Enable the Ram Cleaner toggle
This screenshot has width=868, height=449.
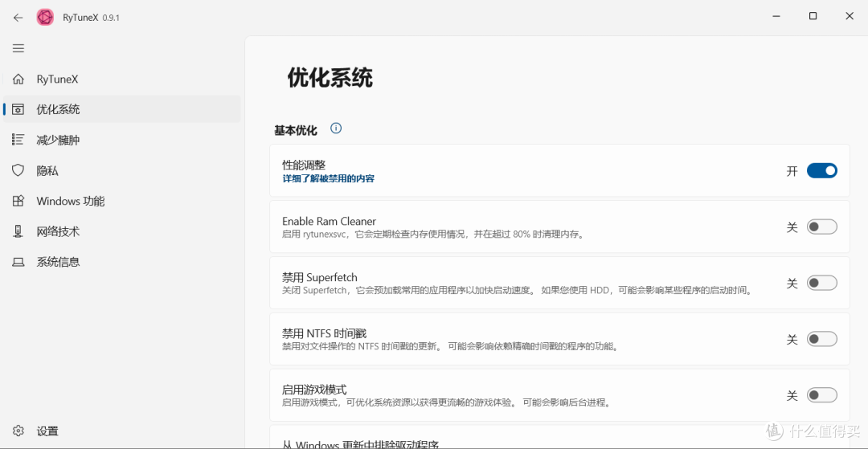(x=821, y=227)
